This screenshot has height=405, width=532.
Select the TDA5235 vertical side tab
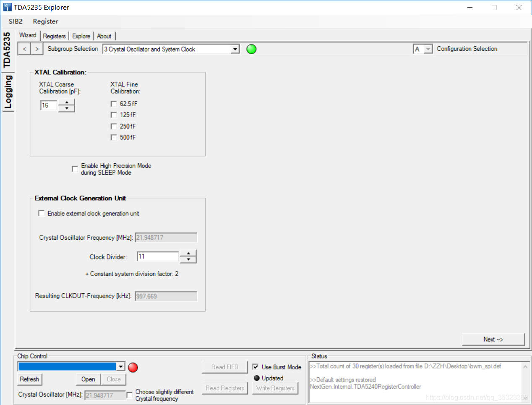pos(7,50)
